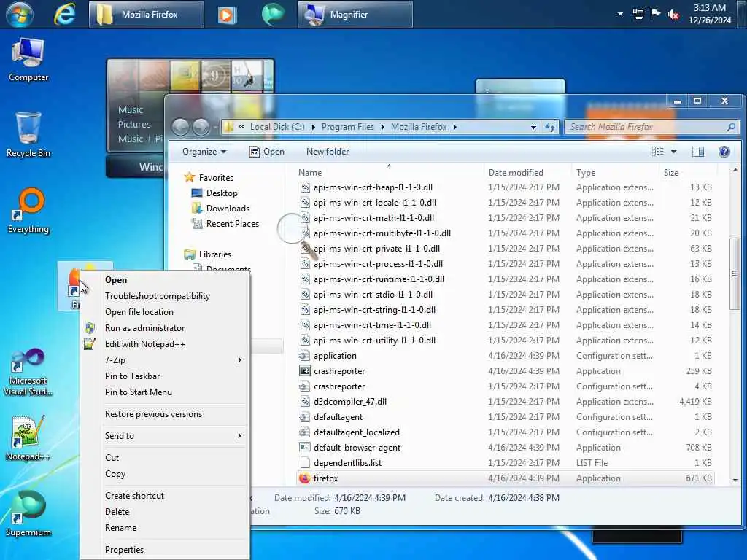Click the Supermium taskbar icon

click(x=274, y=14)
